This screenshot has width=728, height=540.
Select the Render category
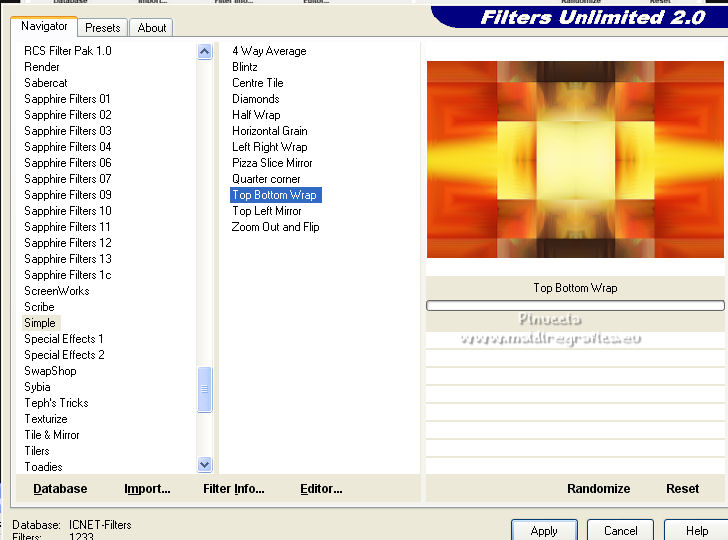[42, 67]
